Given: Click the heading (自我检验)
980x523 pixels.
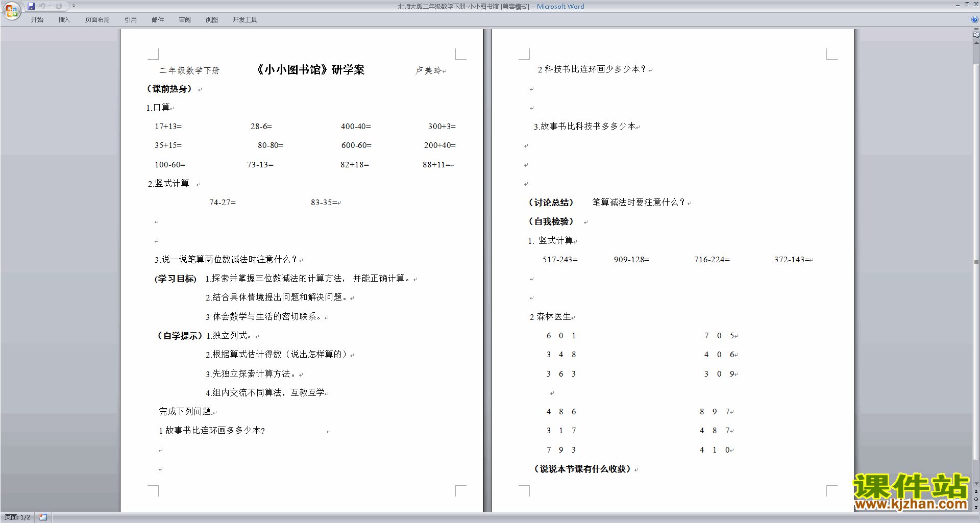Looking at the screenshot, I should pos(551,221).
